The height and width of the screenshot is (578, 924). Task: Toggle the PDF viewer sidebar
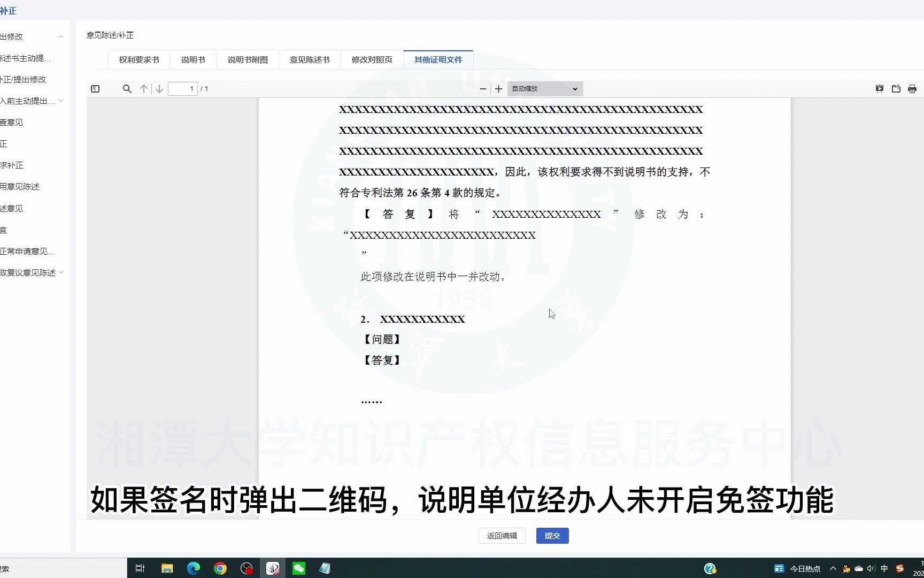pyautogui.click(x=95, y=89)
